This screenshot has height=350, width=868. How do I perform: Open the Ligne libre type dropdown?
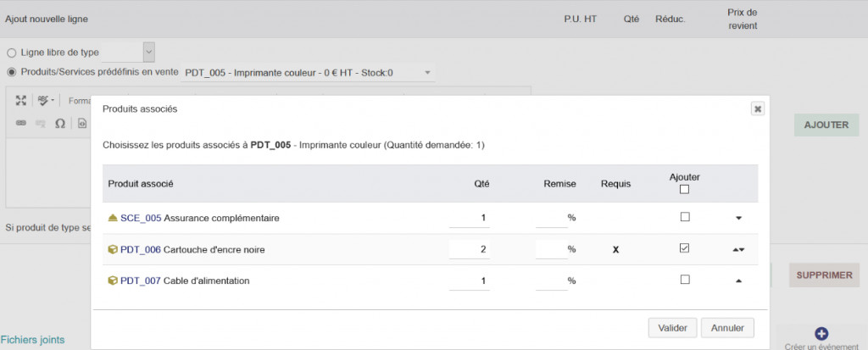pos(128,52)
